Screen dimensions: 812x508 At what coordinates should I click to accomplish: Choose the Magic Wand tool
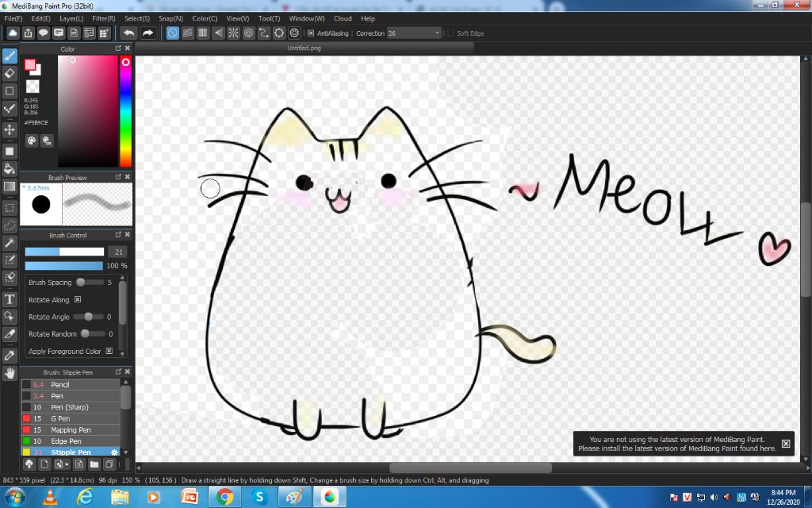tap(10, 243)
